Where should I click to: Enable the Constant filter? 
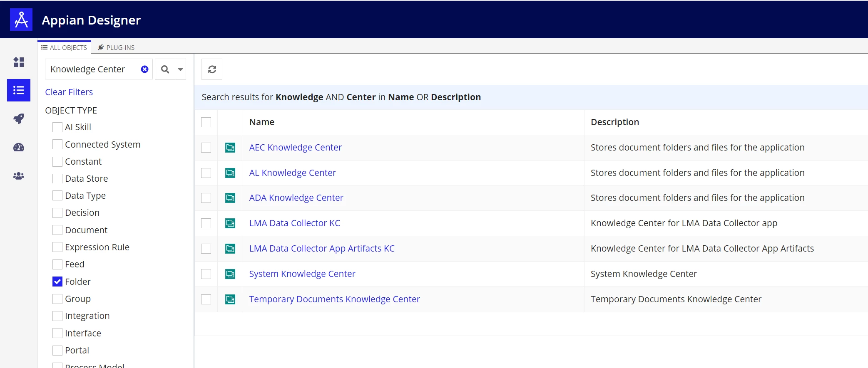tap(57, 161)
